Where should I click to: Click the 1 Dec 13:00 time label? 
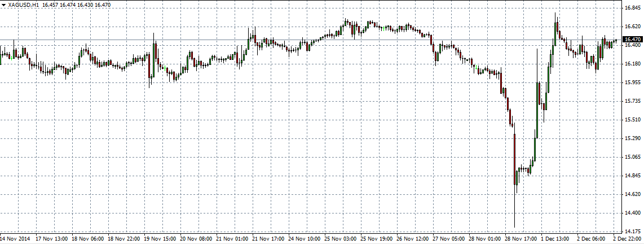coord(557,239)
